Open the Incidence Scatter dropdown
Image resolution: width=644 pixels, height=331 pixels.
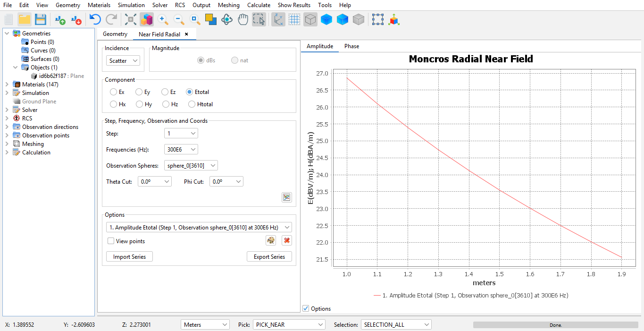click(x=123, y=61)
